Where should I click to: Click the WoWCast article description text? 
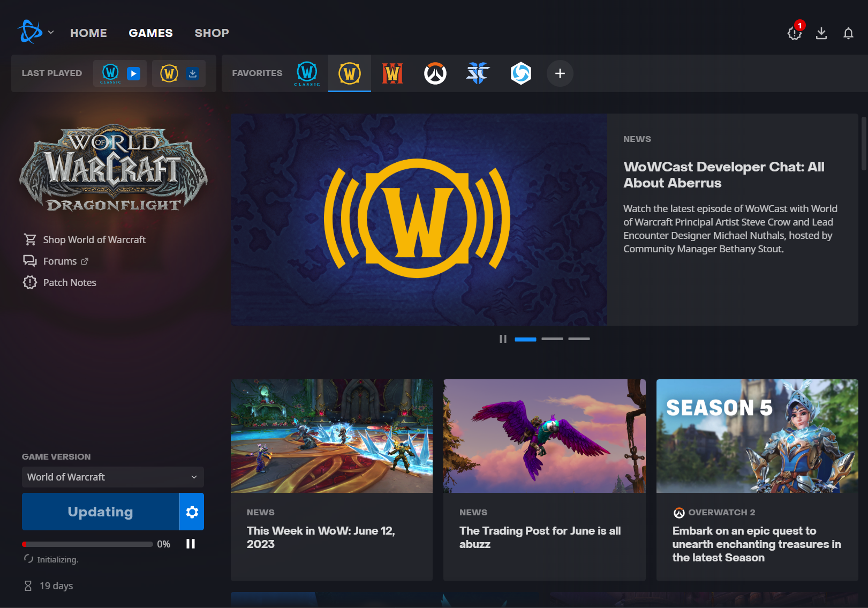[x=730, y=229]
